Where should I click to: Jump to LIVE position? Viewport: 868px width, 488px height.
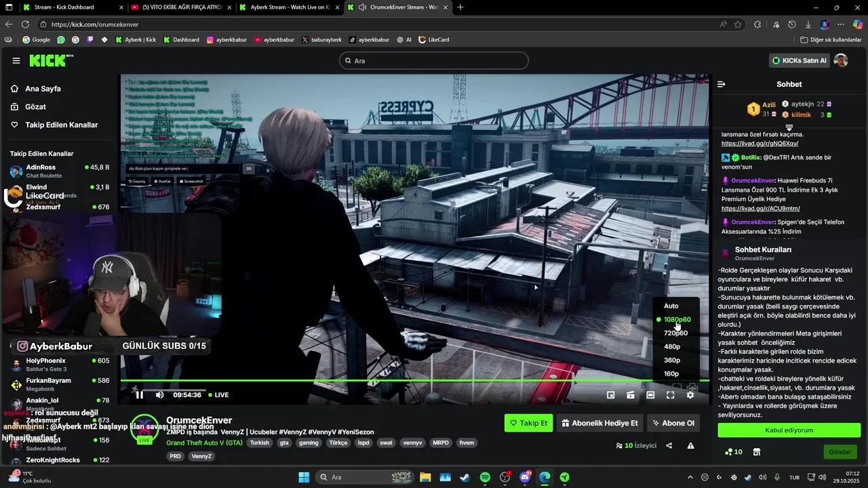pyautogui.click(x=218, y=394)
